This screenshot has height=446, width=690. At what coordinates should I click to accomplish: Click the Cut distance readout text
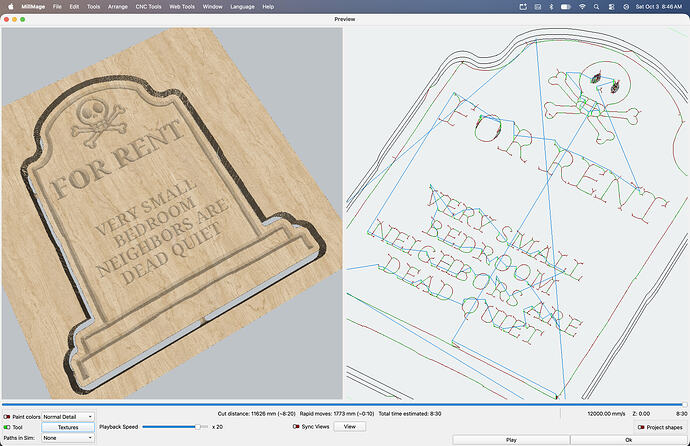[x=257, y=413]
